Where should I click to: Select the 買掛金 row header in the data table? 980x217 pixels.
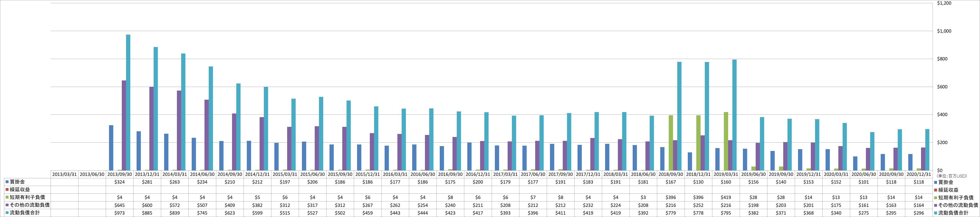tap(27, 182)
